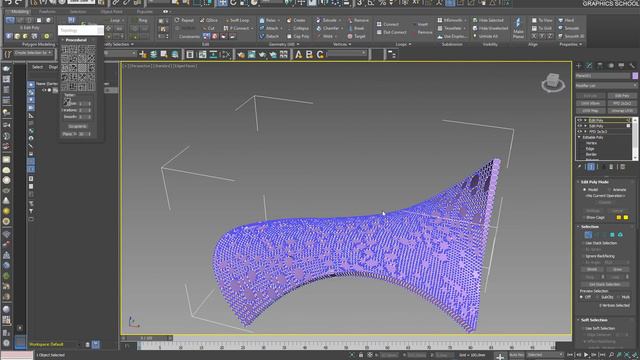Click the object color swatch beside name field
This screenshot has height=360, width=640.
(635, 76)
